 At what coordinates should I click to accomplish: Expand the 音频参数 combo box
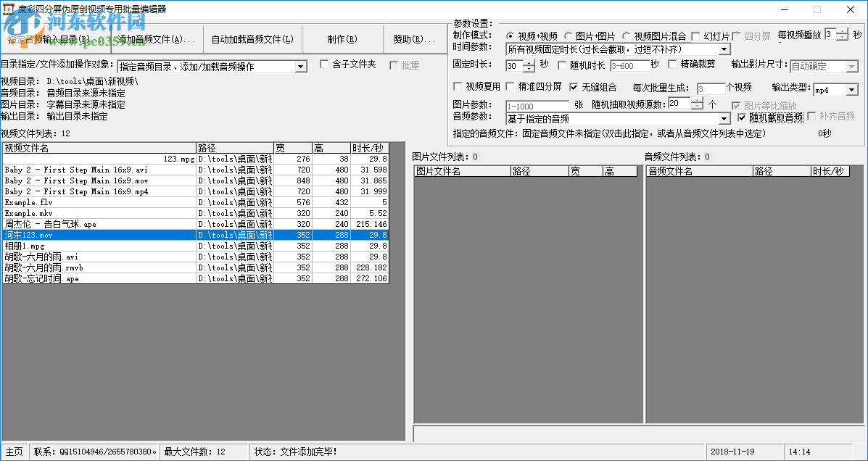pos(724,119)
